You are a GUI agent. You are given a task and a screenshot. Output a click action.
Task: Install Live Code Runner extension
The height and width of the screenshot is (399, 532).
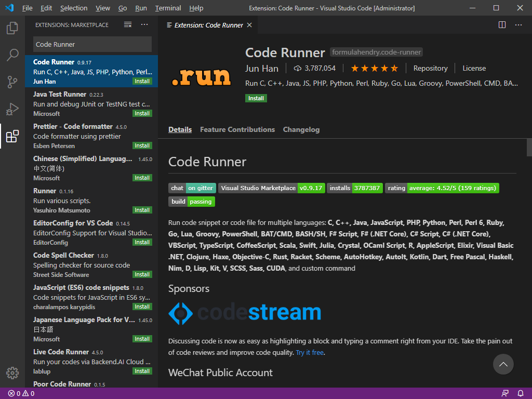coord(142,371)
